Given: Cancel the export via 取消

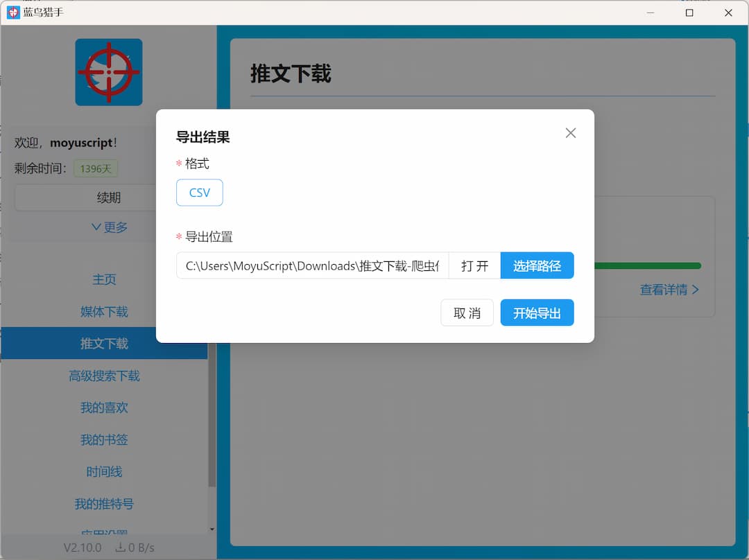Looking at the screenshot, I should tap(467, 313).
